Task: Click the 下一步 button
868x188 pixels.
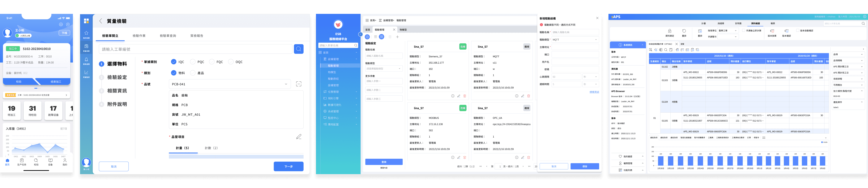Action: (x=288, y=167)
